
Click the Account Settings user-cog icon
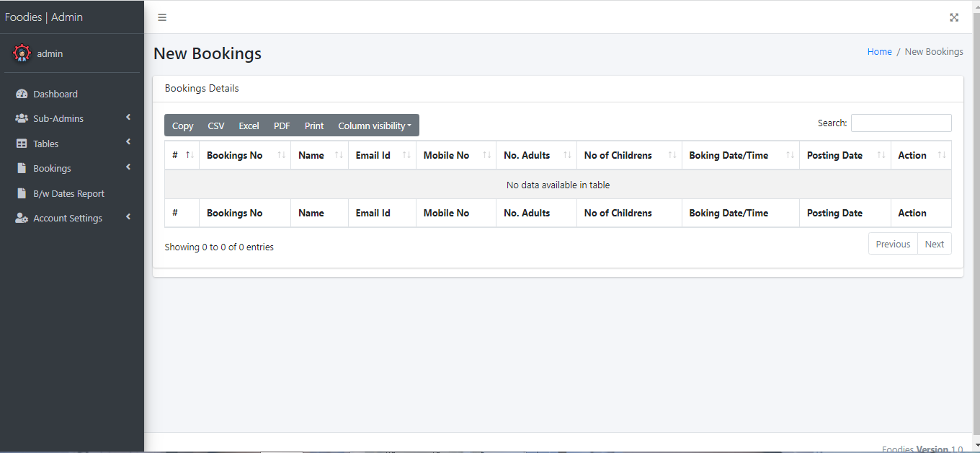(x=22, y=218)
